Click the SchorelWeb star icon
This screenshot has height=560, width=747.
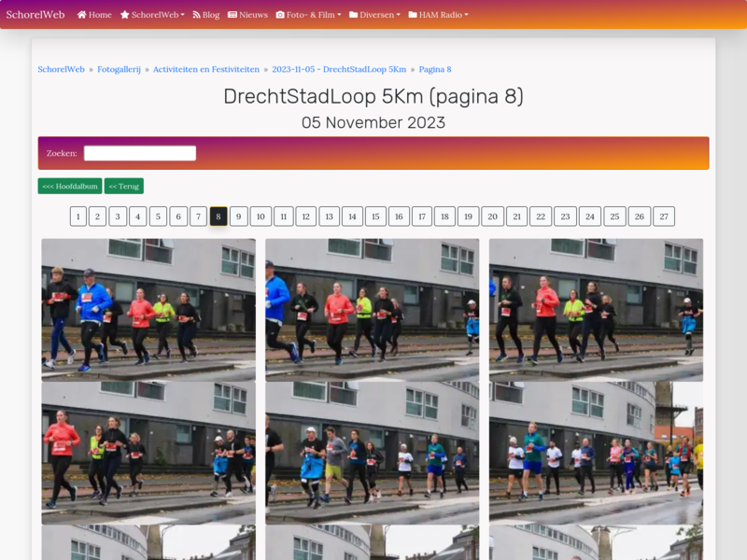[x=125, y=15]
